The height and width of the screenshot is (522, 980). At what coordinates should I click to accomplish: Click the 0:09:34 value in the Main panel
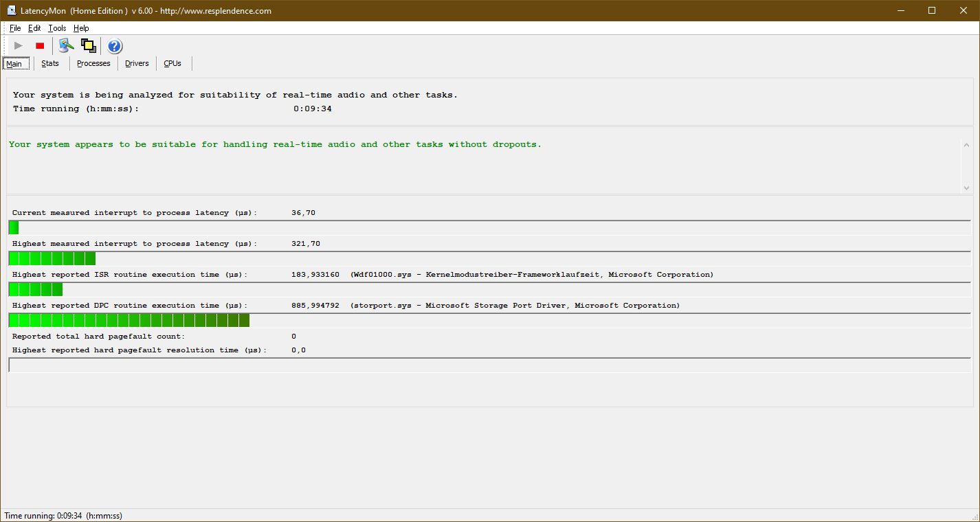coord(313,109)
